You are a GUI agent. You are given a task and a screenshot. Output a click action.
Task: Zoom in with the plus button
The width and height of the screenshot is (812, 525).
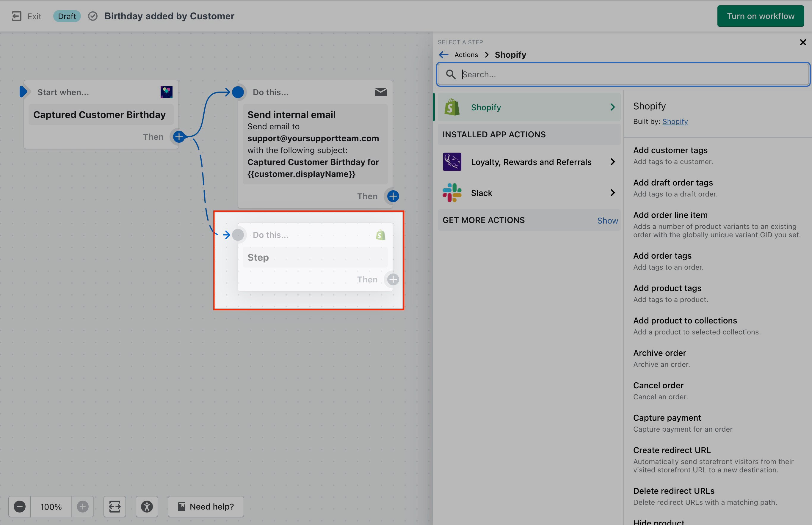82,507
